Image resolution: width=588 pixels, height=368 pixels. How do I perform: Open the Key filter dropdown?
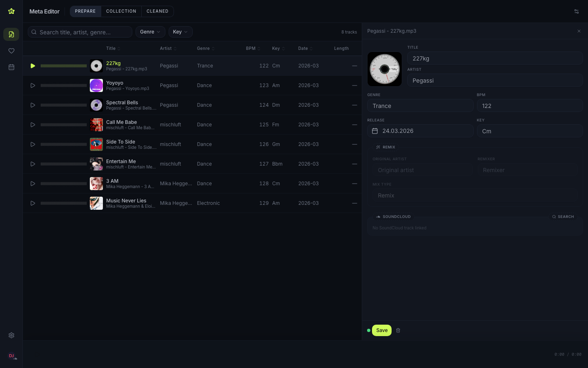180,32
